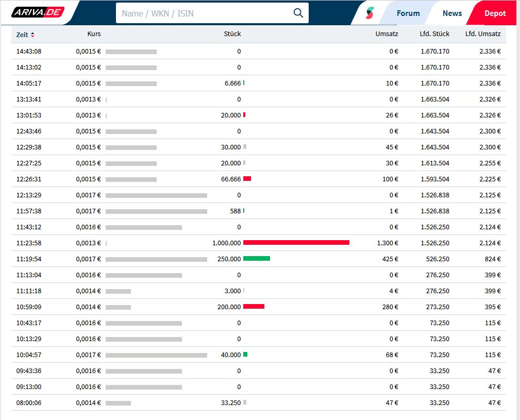Image resolution: width=520 pixels, height=420 pixels.
Task: Click the grey Kurs bar at 12:13:29
Action: tap(156, 195)
